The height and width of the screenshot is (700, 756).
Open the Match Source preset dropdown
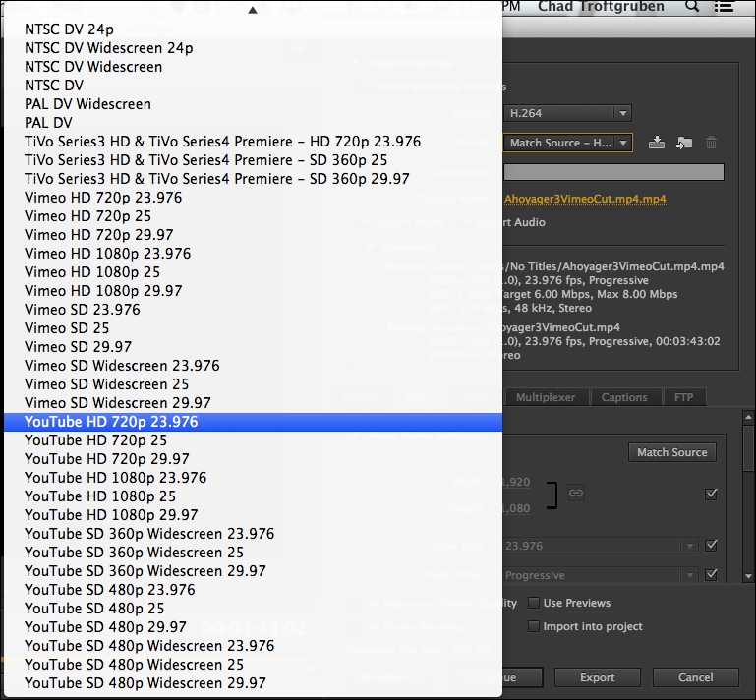tap(567, 143)
